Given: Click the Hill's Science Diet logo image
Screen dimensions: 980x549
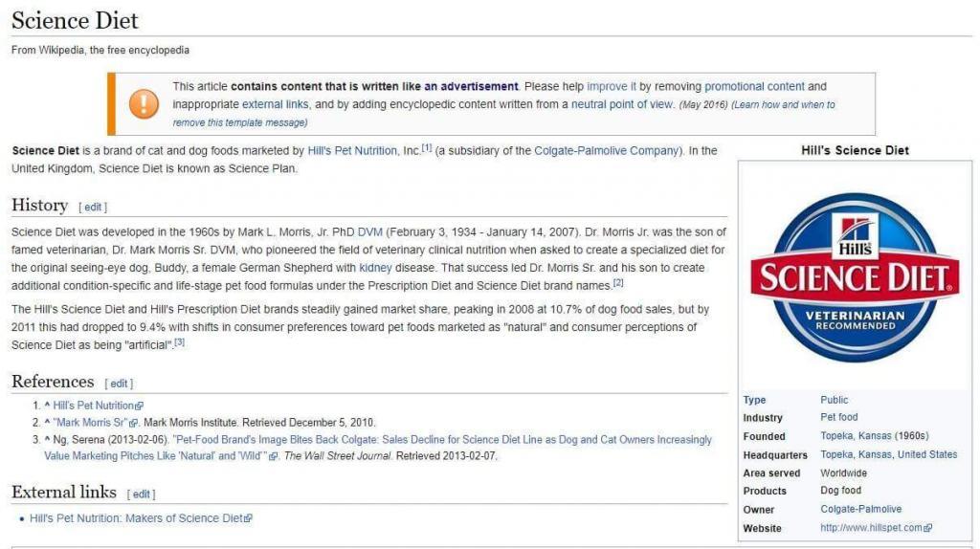Looking at the screenshot, I should click(x=855, y=278).
